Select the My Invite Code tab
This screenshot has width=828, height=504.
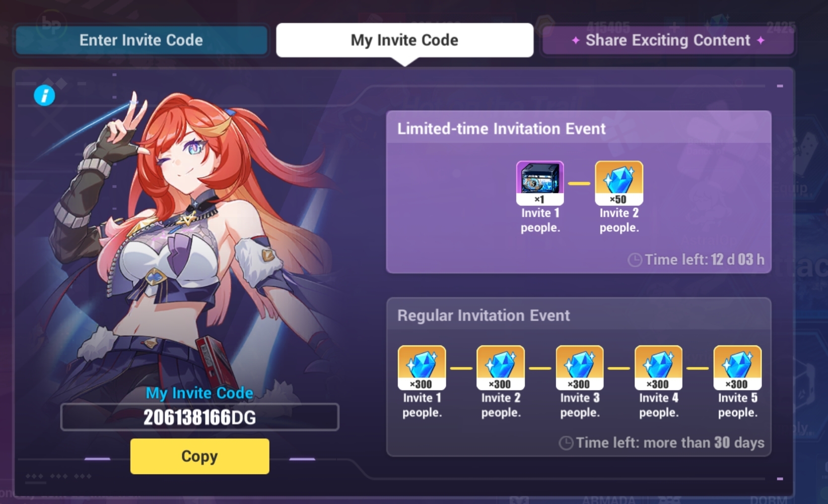pos(405,40)
